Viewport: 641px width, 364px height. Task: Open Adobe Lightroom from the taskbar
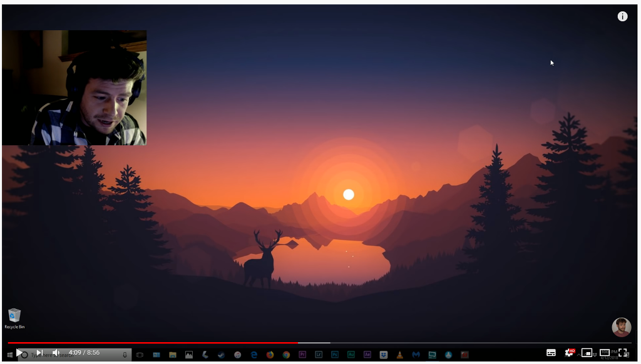click(x=319, y=355)
